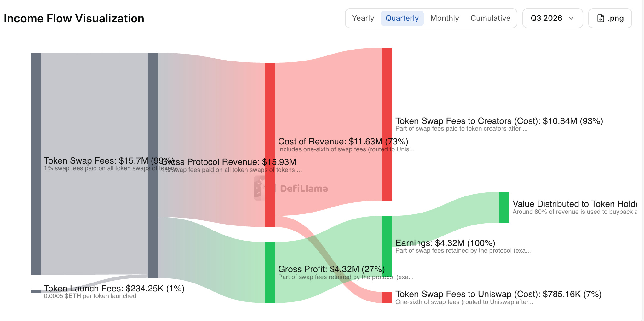644x321 pixels.
Task: Export chart using the .png button
Action: tap(610, 18)
